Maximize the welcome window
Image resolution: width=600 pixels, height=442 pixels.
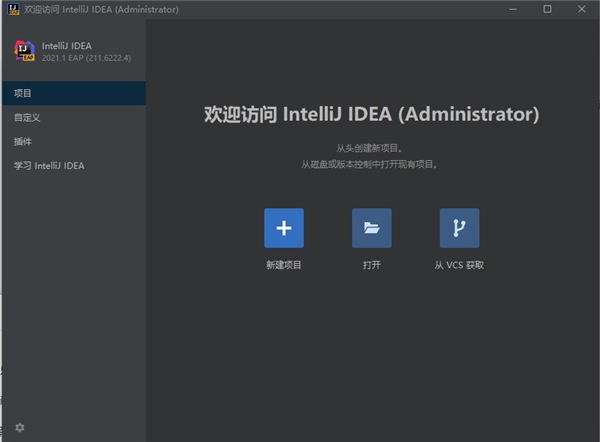pos(547,9)
